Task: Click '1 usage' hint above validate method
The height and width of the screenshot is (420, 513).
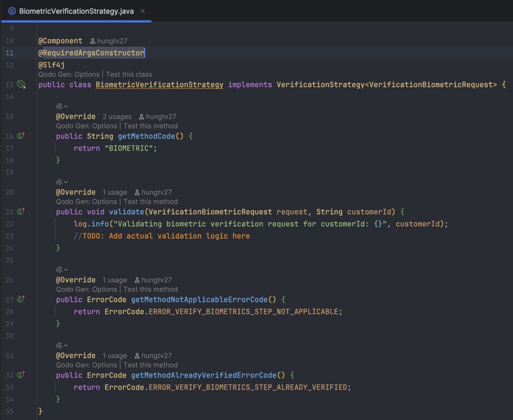Action: point(115,192)
